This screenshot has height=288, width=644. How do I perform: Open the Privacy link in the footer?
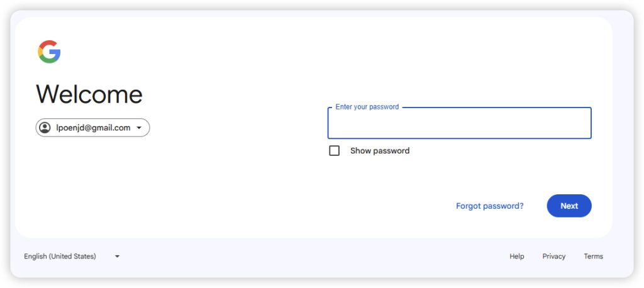[554, 257]
